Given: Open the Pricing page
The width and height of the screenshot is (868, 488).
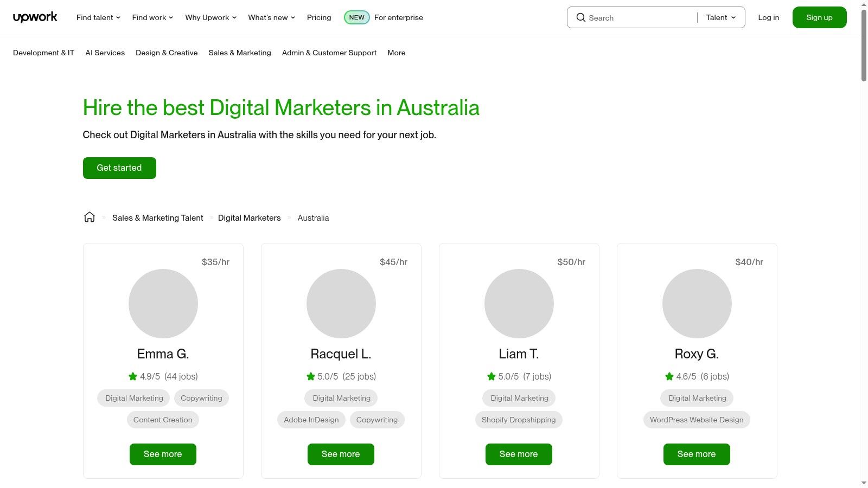Looking at the screenshot, I should [319, 17].
